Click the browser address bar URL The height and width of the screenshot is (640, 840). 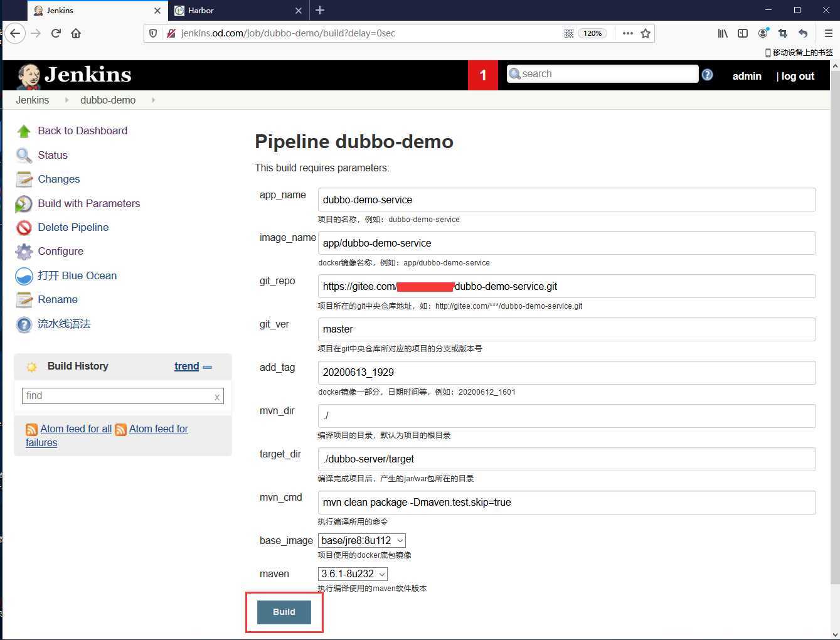pos(288,33)
